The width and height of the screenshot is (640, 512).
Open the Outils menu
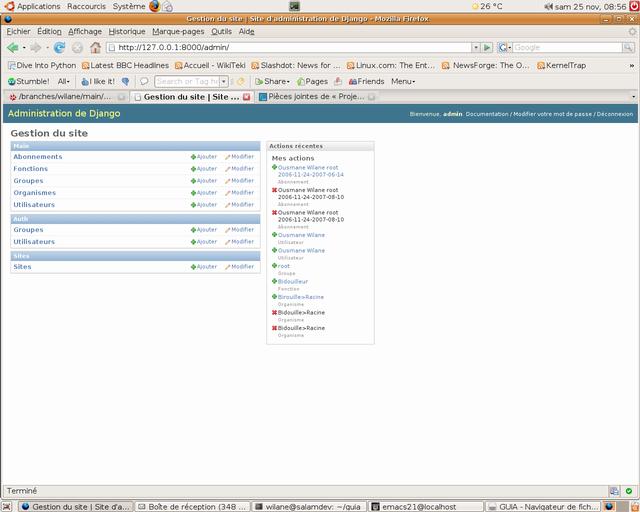[x=222, y=31]
